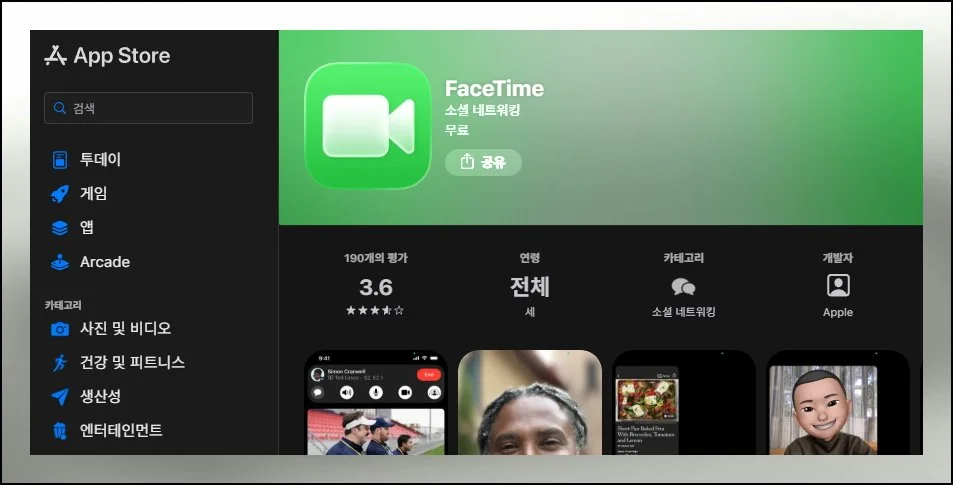This screenshot has height=485, width=953.
Task: Click the Entertainment (엔터테인먼트) popcorn icon
Action: click(x=60, y=430)
